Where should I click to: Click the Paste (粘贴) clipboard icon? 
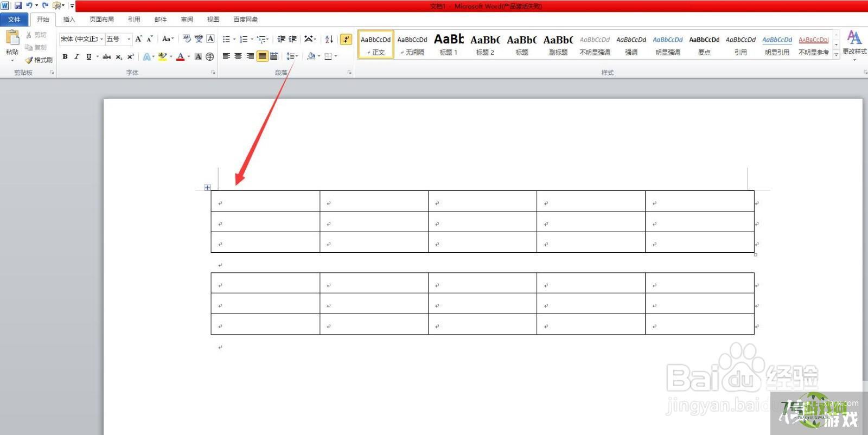[x=12, y=38]
